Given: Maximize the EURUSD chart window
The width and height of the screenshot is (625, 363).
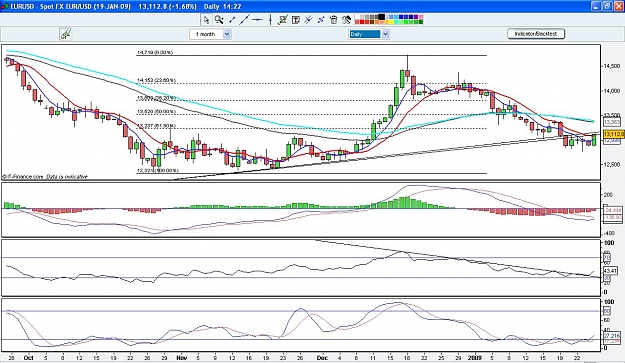Looking at the screenshot, I should (x=607, y=6).
